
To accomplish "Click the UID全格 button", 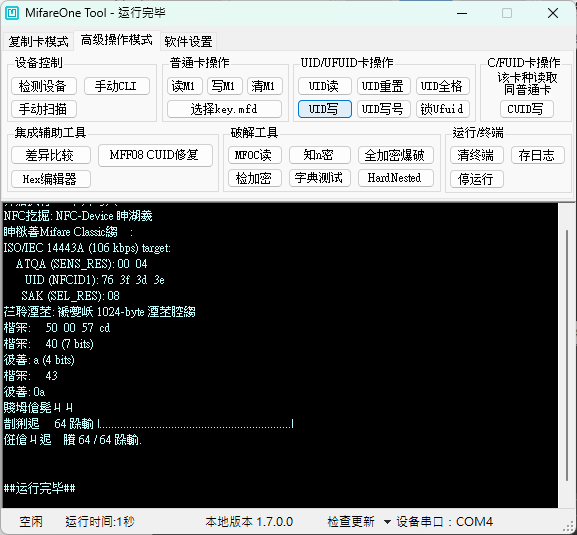I will (442, 86).
